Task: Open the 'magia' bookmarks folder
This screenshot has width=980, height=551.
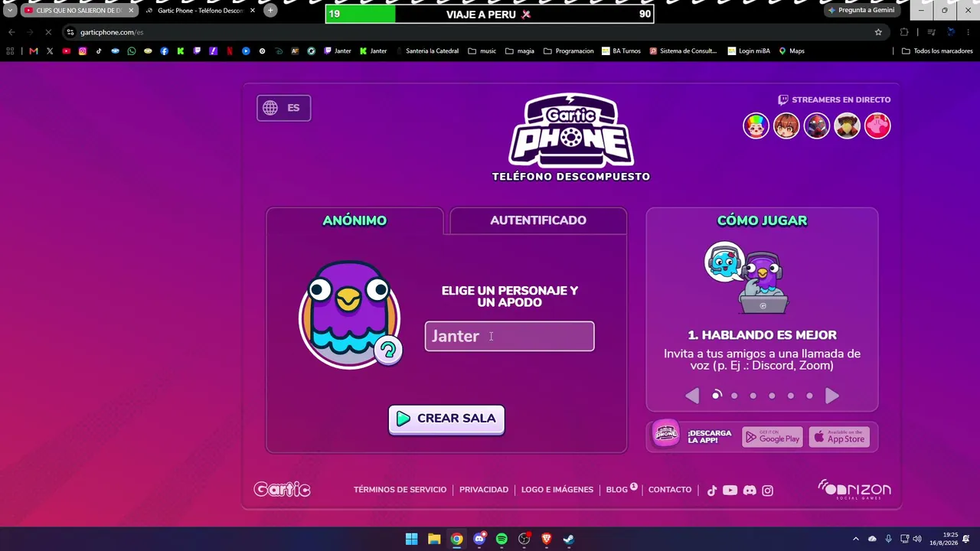Action: tap(520, 51)
